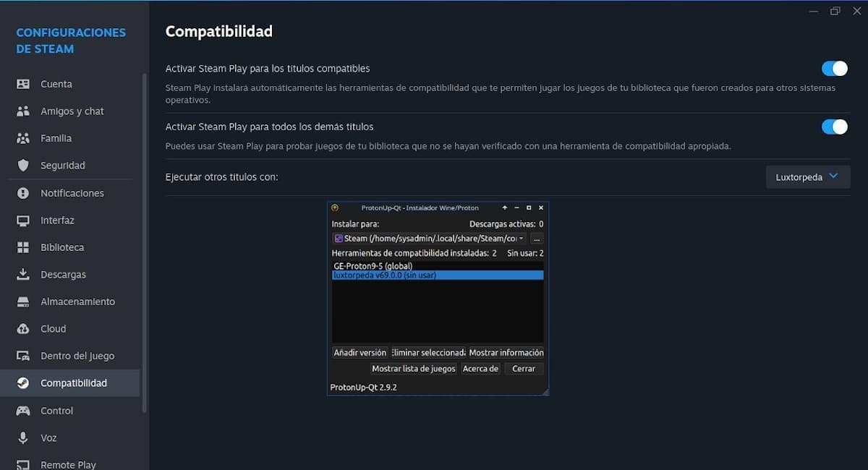Click the Notificaciones alert icon
Image resolution: width=868 pixels, height=470 pixels.
click(23, 193)
